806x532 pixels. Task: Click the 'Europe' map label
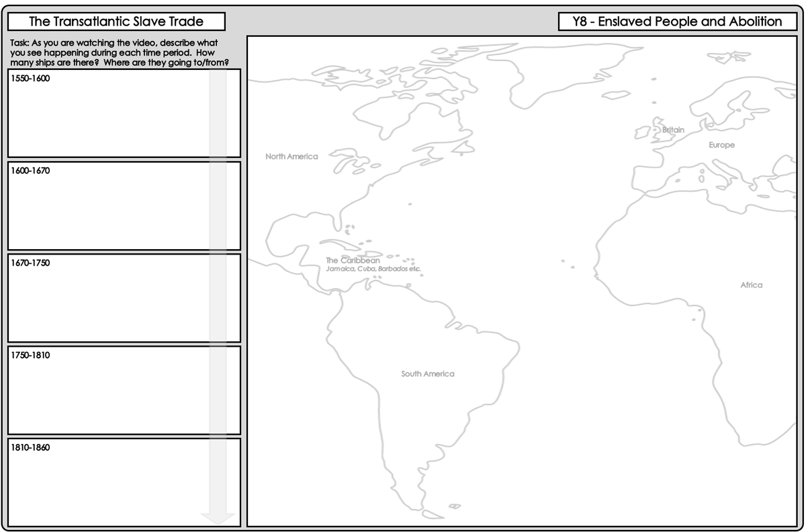pos(721,145)
